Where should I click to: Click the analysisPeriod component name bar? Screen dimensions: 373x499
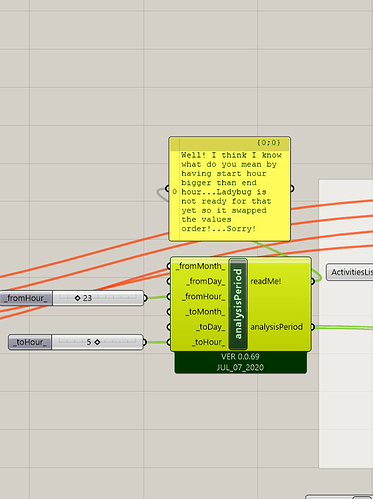pos(238,304)
